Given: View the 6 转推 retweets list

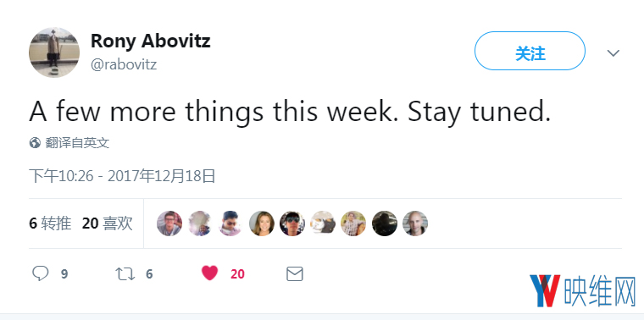Looking at the screenshot, I should (50, 223).
